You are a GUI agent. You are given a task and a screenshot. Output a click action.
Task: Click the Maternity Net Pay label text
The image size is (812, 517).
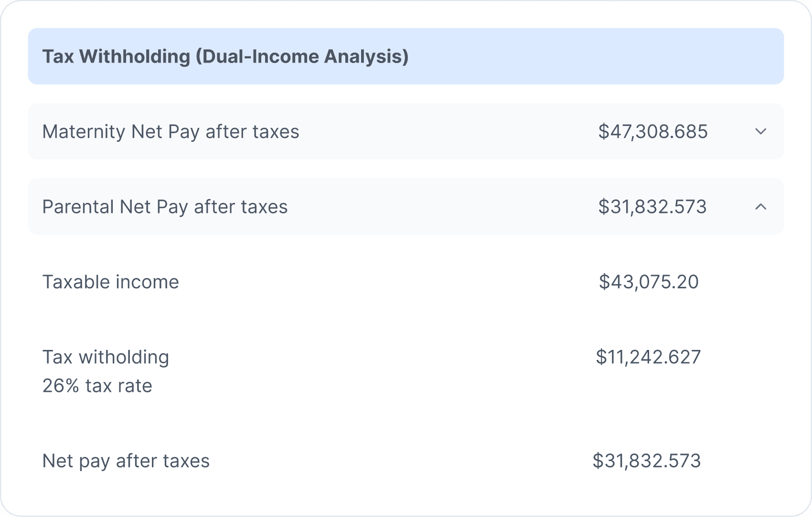click(x=171, y=131)
